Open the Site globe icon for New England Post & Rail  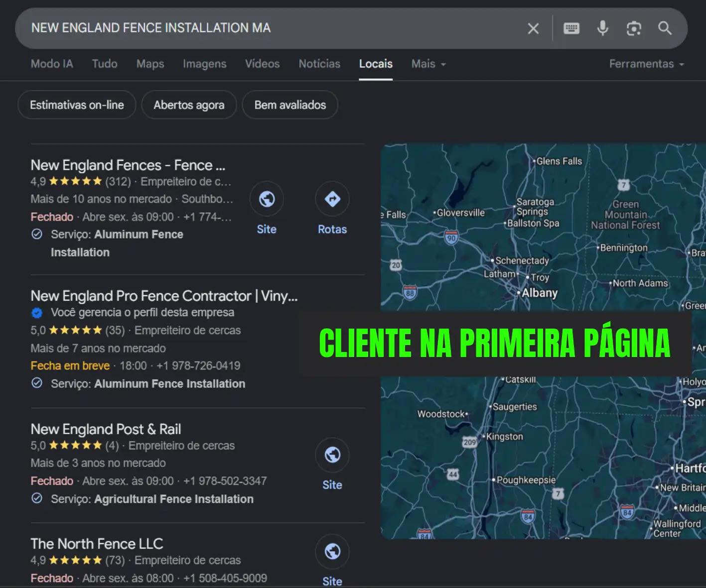(x=332, y=455)
